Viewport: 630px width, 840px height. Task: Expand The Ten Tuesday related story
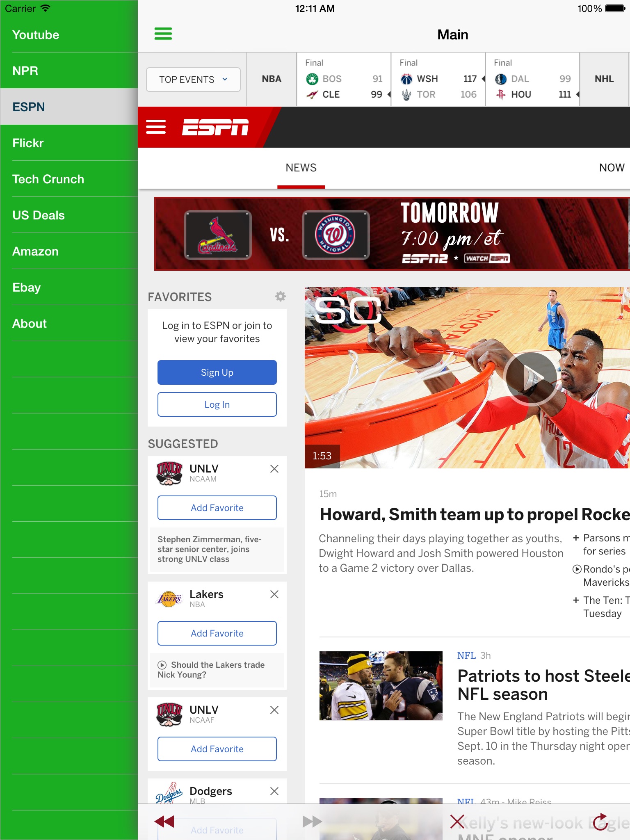[x=576, y=600]
